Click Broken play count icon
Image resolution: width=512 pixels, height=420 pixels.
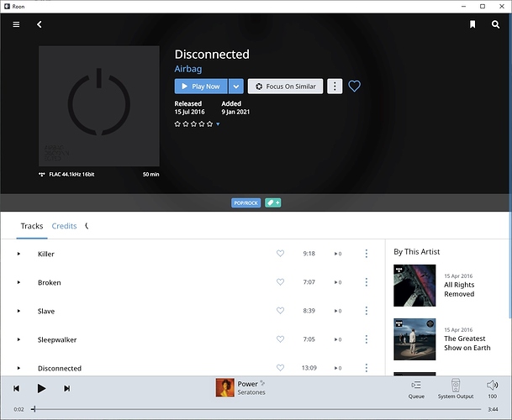(338, 282)
